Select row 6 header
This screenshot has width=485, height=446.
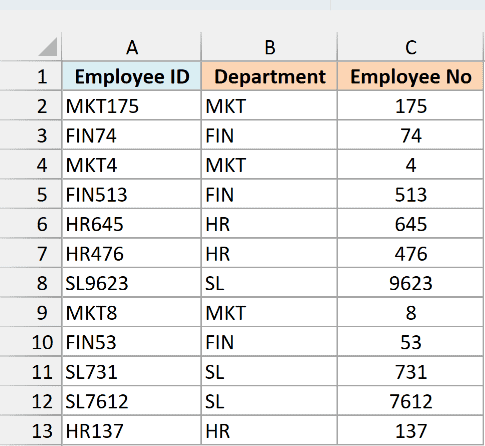point(31,223)
